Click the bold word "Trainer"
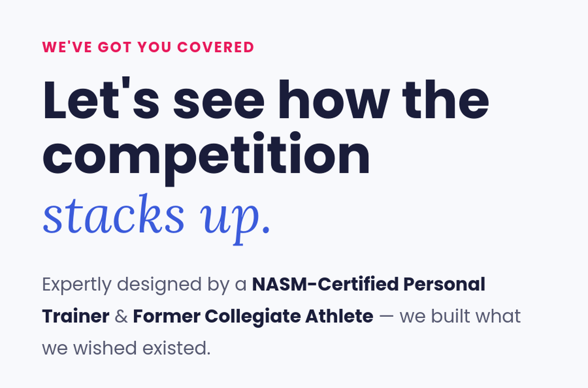The width and height of the screenshot is (588, 388). pos(76,316)
